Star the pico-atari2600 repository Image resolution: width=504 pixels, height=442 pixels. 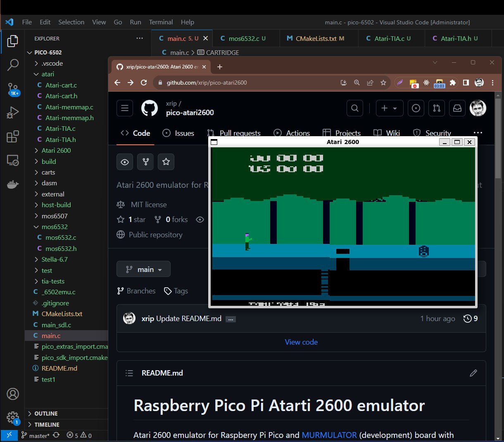[x=166, y=162]
